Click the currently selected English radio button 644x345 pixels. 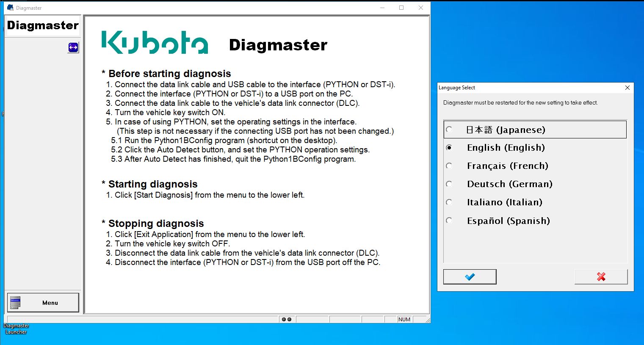(x=449, y=147)
